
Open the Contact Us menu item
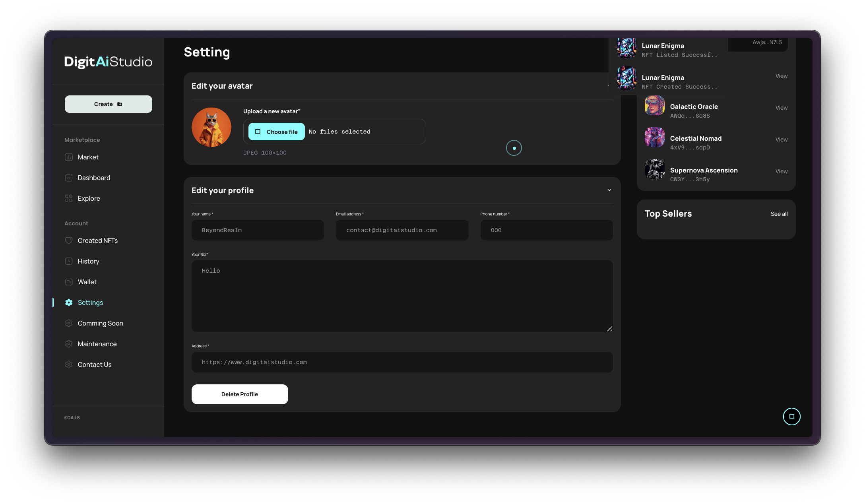click(95, 364)
